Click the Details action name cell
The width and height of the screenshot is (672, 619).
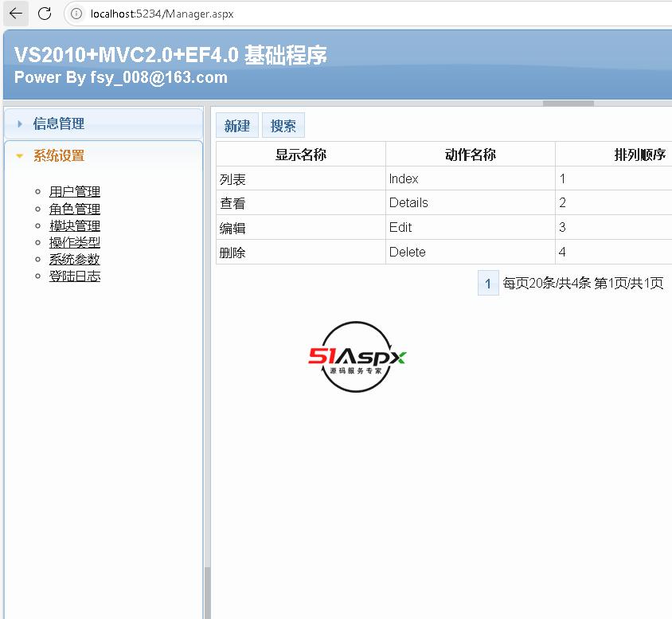pos(470,203)
